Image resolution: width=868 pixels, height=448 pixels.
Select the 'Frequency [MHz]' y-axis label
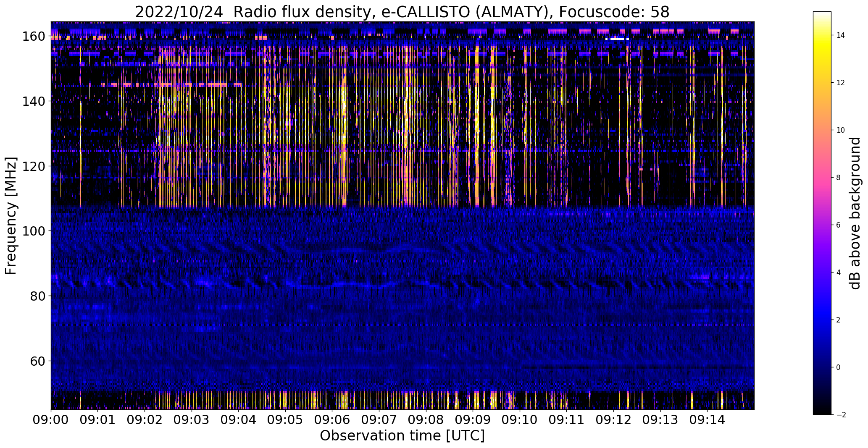coord(11,216)
